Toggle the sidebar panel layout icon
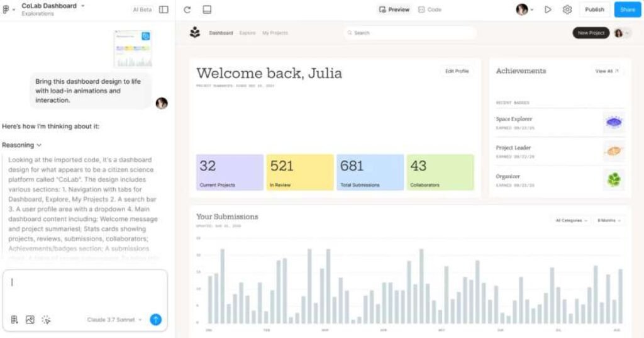The image size is (644, 338). (x=164, y=10)
